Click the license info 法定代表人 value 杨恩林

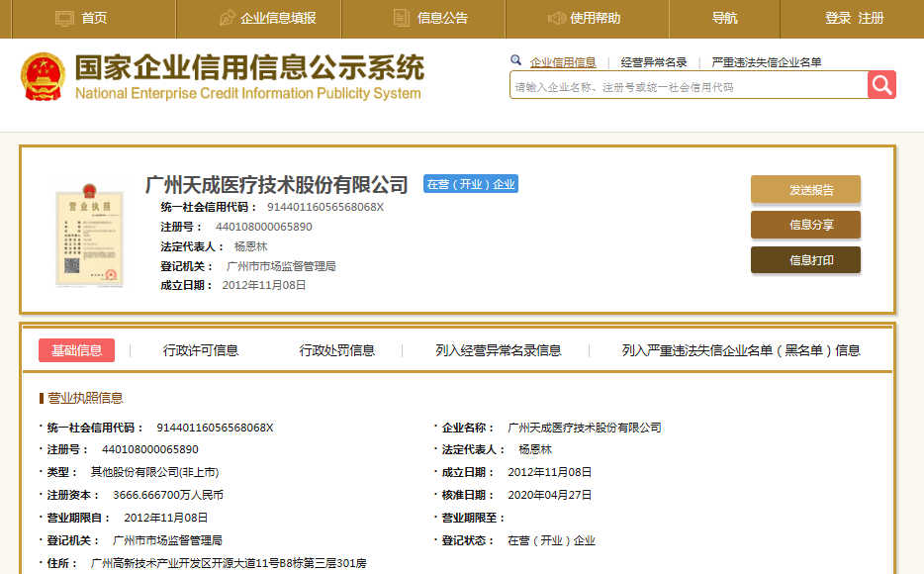click(x=535, y=449)
